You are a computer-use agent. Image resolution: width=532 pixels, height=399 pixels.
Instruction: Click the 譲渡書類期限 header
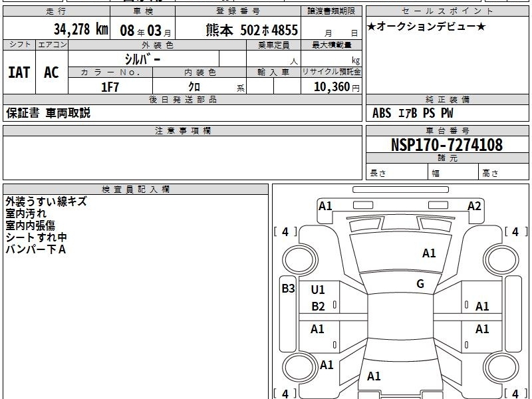click(331, 11)
